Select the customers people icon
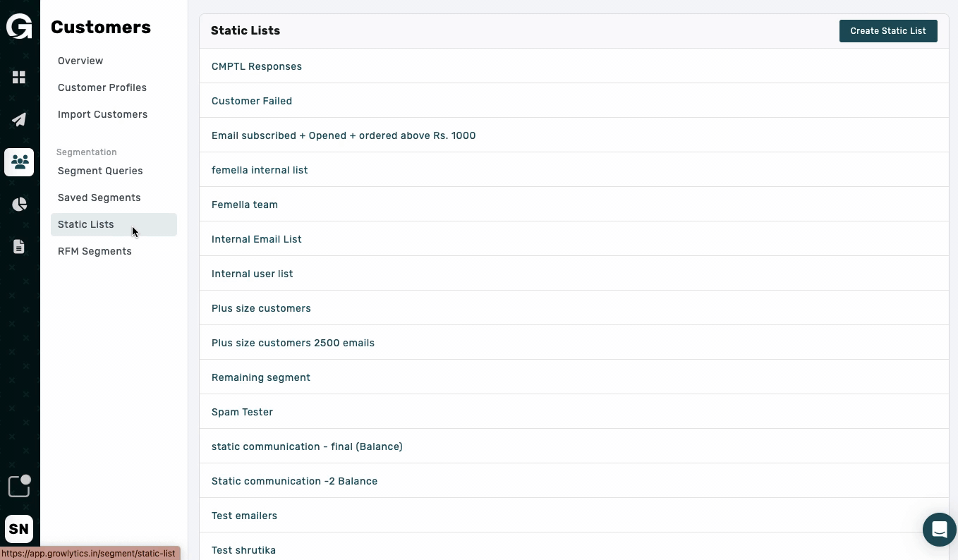Screen dimensions: 958x560 (19, 162)
